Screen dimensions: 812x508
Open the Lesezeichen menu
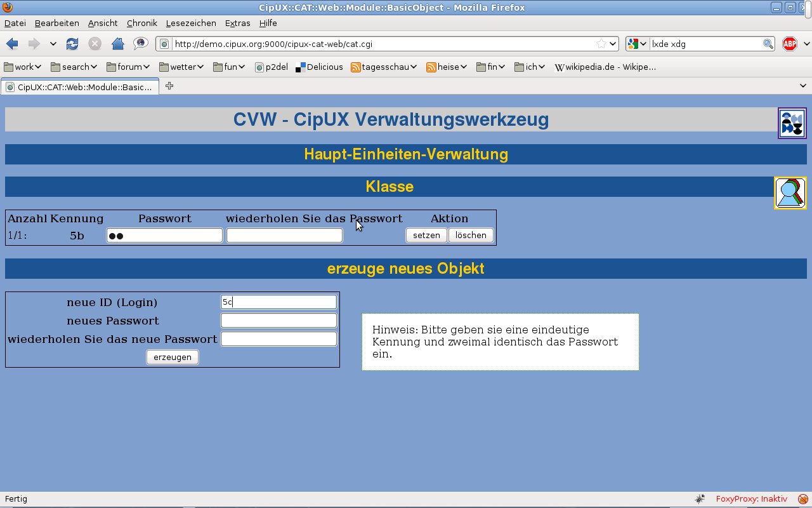pyautogui.click(x=191, y=23)
